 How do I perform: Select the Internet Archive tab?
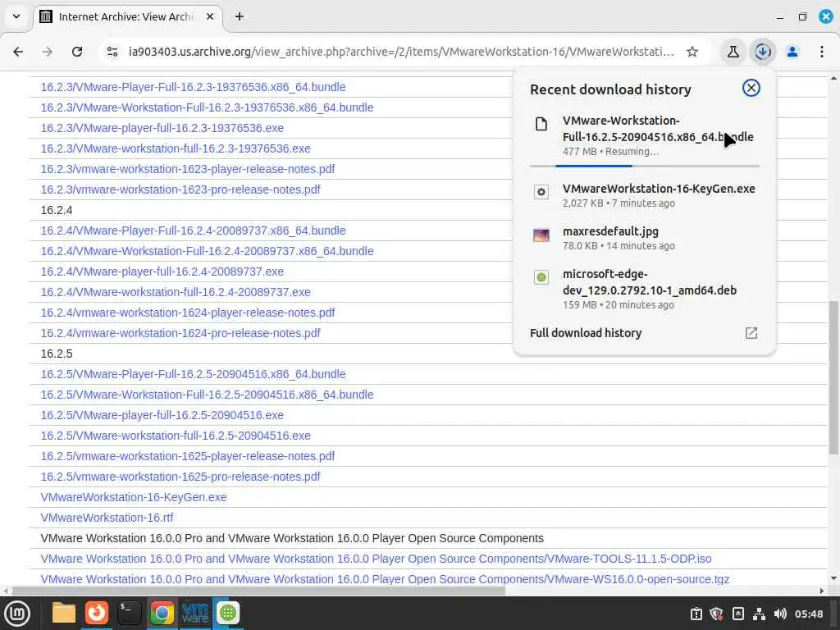pyautogui.click(x=127, y=16)
